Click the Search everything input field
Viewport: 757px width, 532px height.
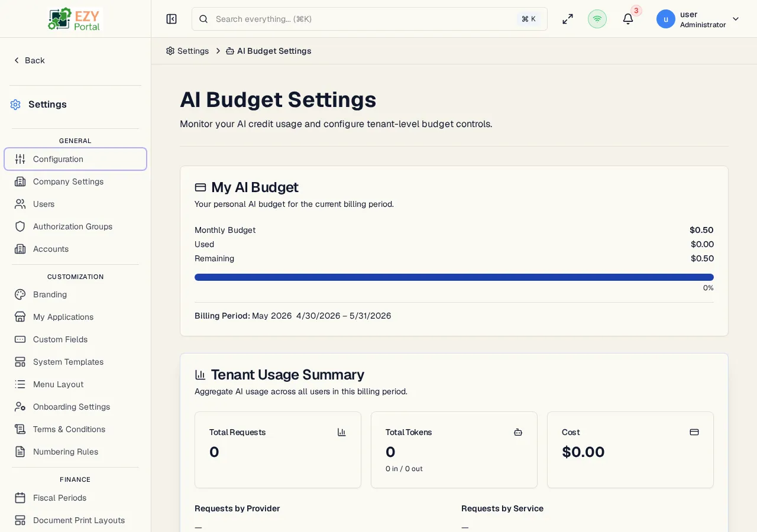coord(370,19)
